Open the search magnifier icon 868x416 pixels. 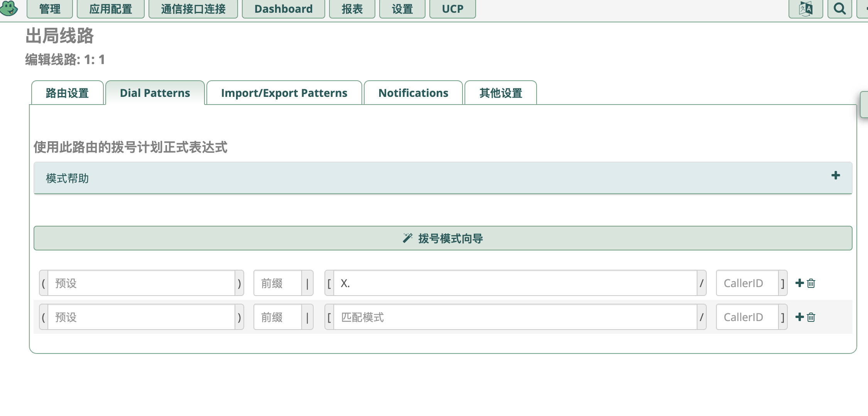point(839,8)
